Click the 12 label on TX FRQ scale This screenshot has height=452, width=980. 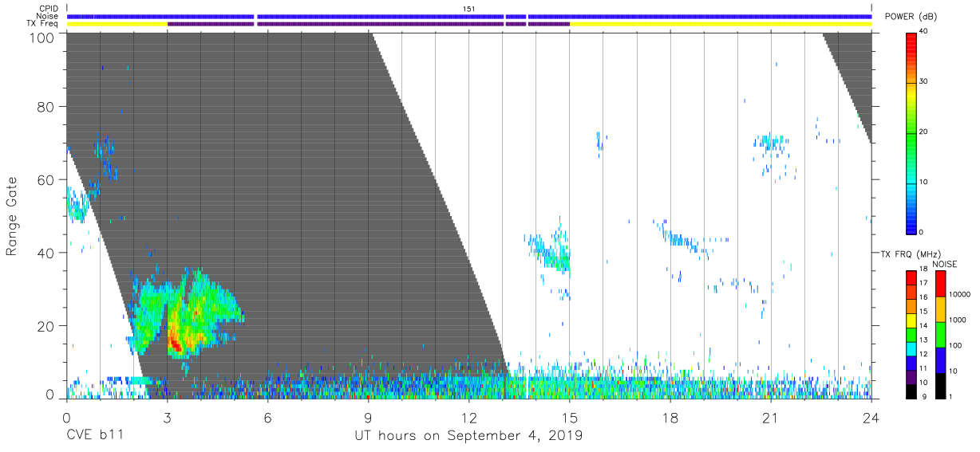pos(924,354)
